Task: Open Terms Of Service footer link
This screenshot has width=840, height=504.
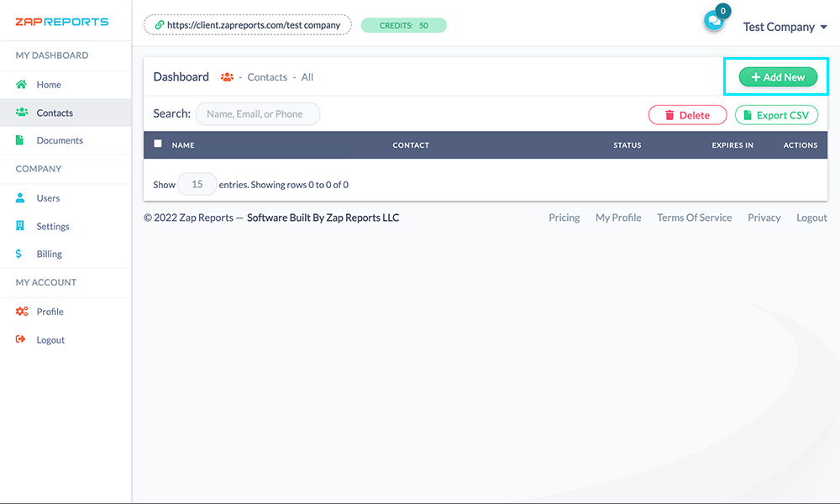Action: click(695, 218)
